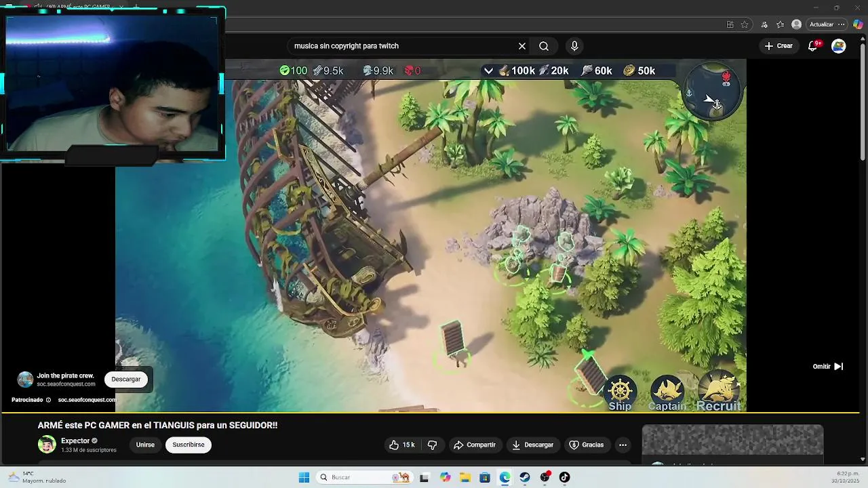Open the YouTube account avatar menu
The height and width of the screenshot is (488, 868).
[x=839, y=46]
